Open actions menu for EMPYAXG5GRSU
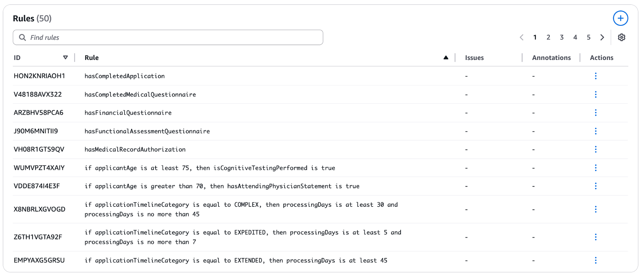 (596, 260)
